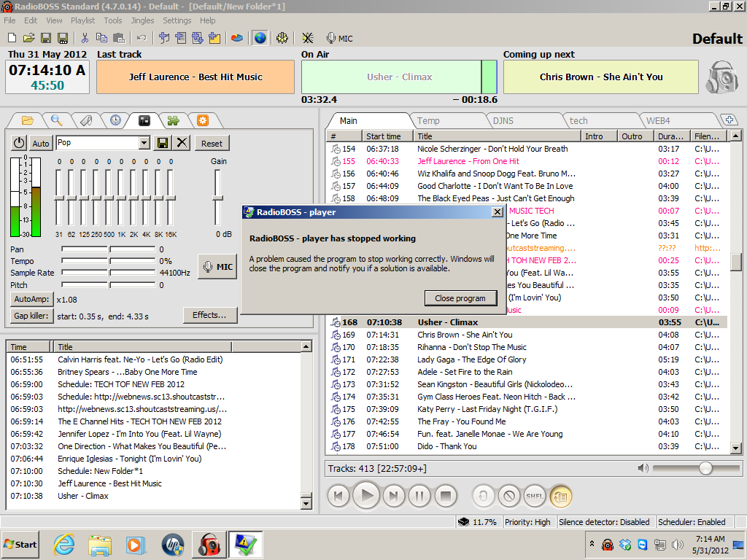This screenshot has height=560, width=747.
Task: Toggle the equalizer power button
Action: 19,143
